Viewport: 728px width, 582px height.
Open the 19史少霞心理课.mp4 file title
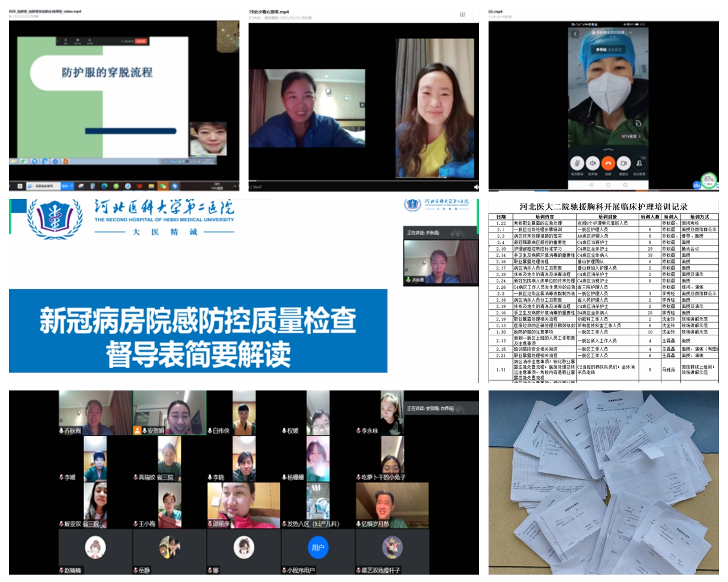click(269, 11)
